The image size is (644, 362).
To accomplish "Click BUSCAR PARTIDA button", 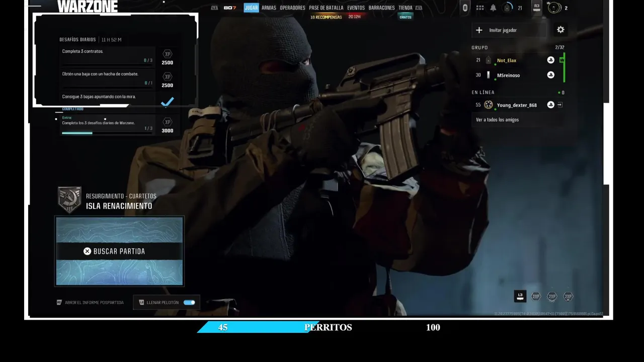I will coord(119,251).
